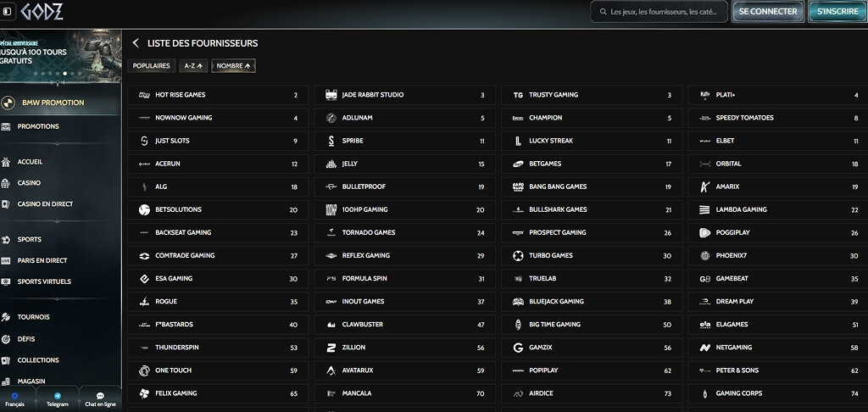
Task: Click the Peter & Sons row
Action: [778, 371]
